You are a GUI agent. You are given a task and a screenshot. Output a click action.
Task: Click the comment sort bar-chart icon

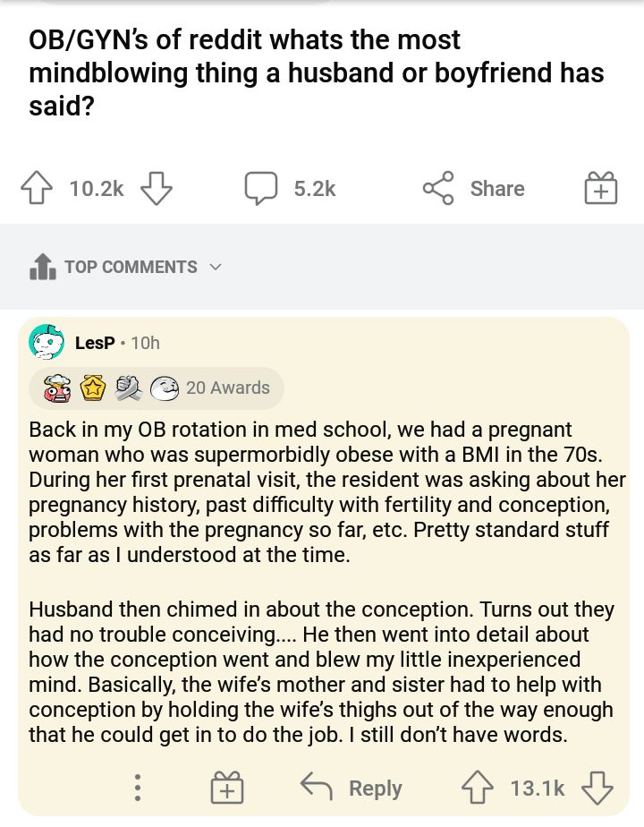coord(42,267)
